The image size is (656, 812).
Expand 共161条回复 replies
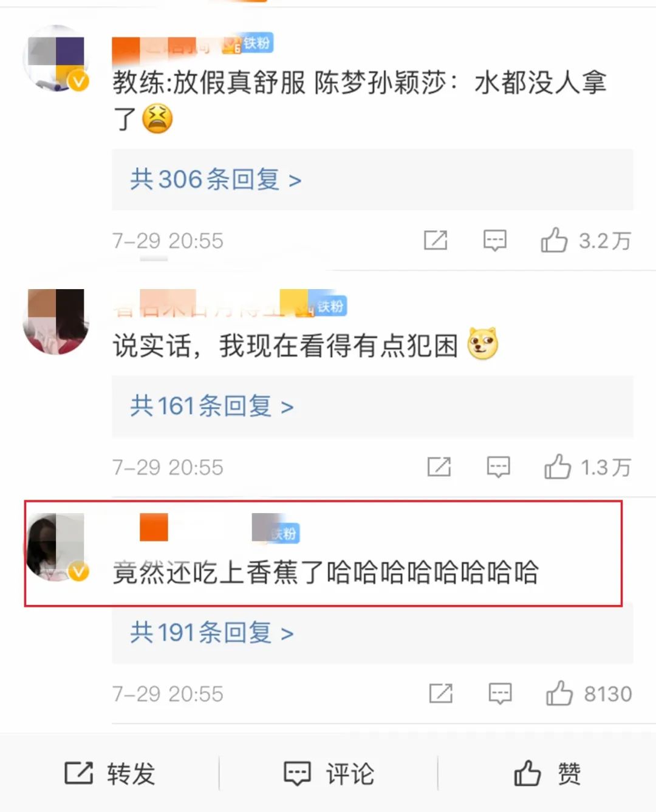372,406
